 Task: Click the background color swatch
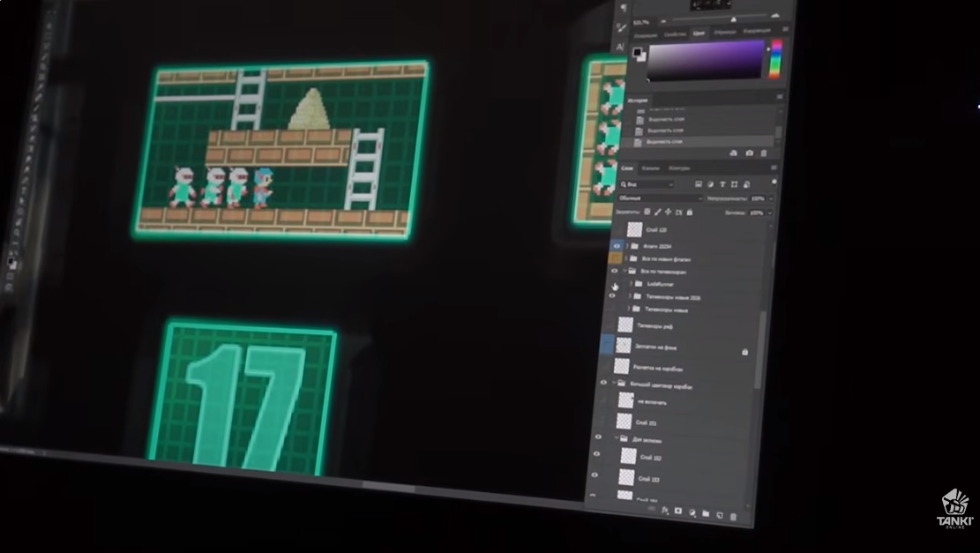tap(641, 56)
